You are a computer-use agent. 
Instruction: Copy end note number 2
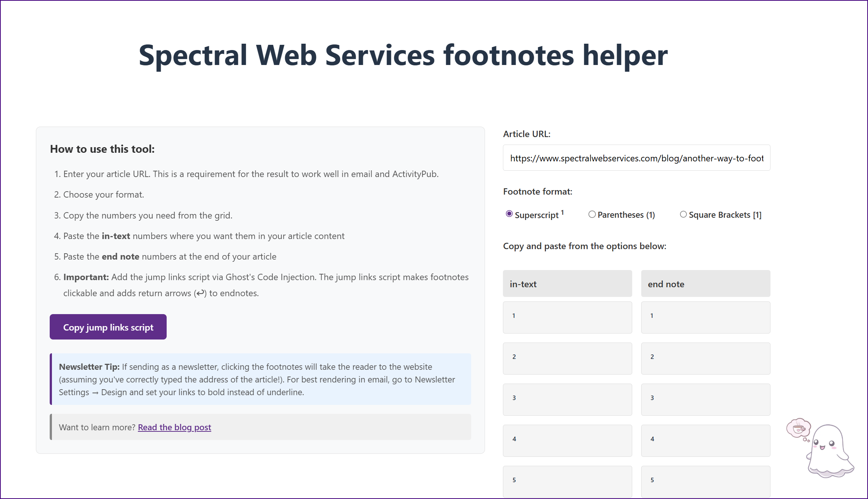[x=705, y=358]
